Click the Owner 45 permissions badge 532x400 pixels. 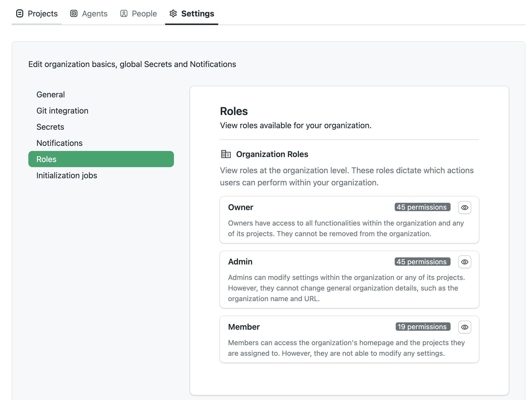click(x=423, y=207)
